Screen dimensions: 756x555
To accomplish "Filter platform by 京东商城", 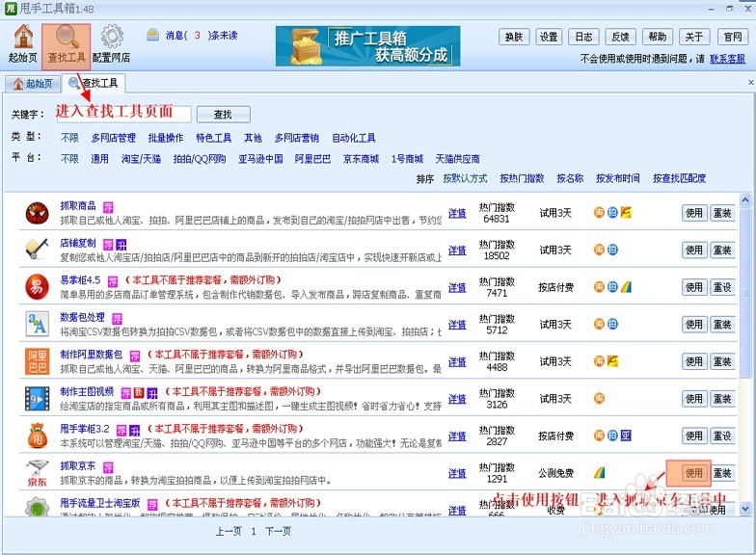I will (361, 159).
